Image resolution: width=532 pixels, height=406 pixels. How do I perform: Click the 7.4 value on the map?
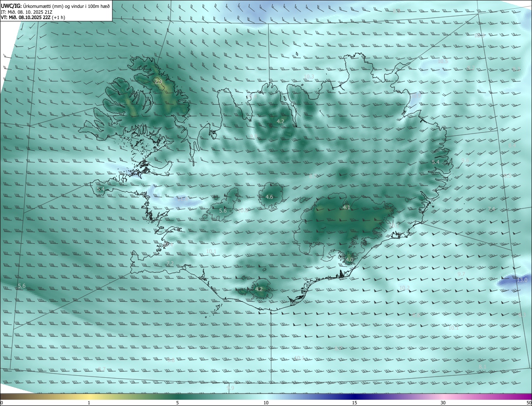click(x=492, y=209)
